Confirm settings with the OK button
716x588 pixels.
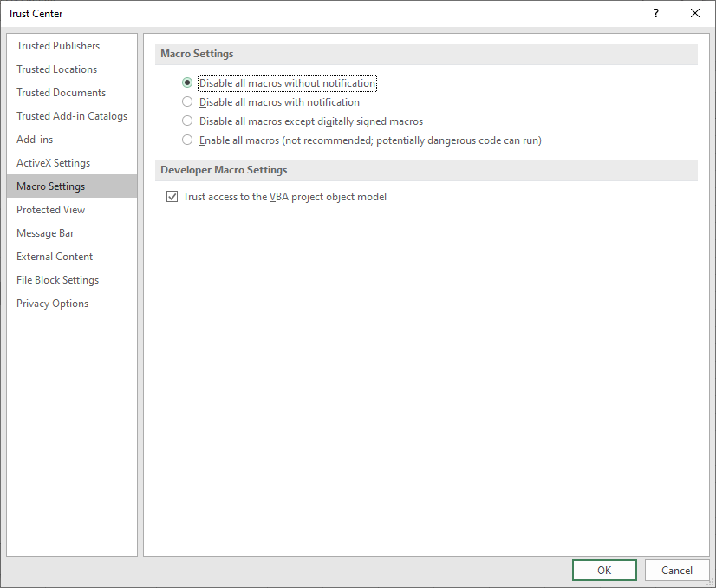click(x=604, y=570)
